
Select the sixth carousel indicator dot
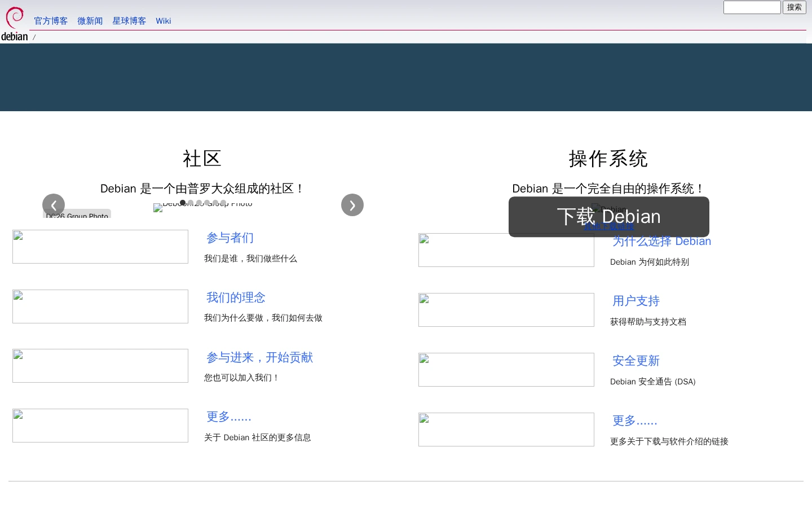coord(223,203)
